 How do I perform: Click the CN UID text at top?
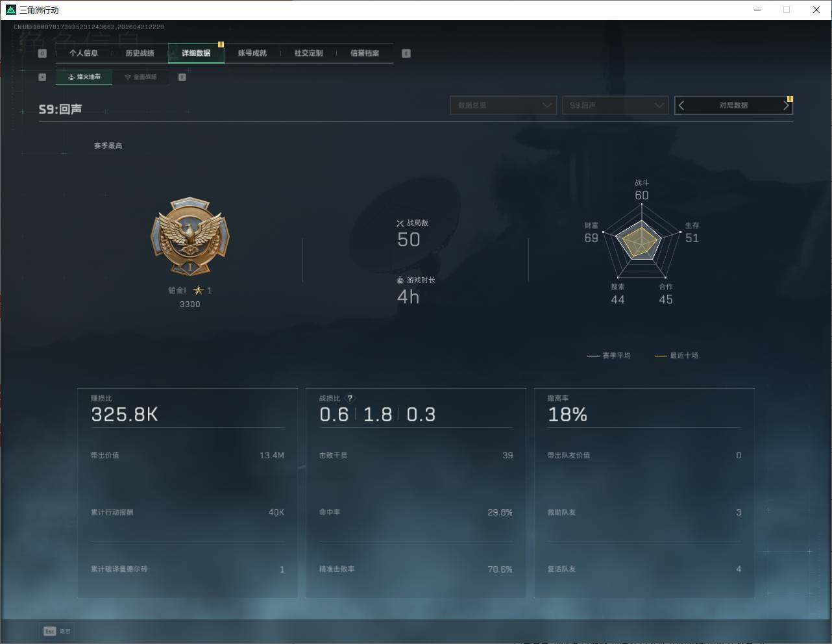tap(89, 27)
